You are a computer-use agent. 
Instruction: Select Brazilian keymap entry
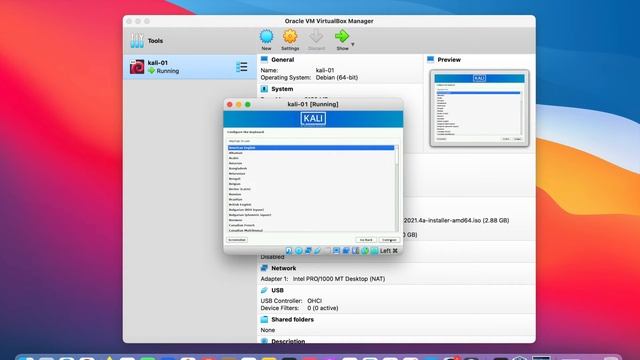click(x=236, y=200)
